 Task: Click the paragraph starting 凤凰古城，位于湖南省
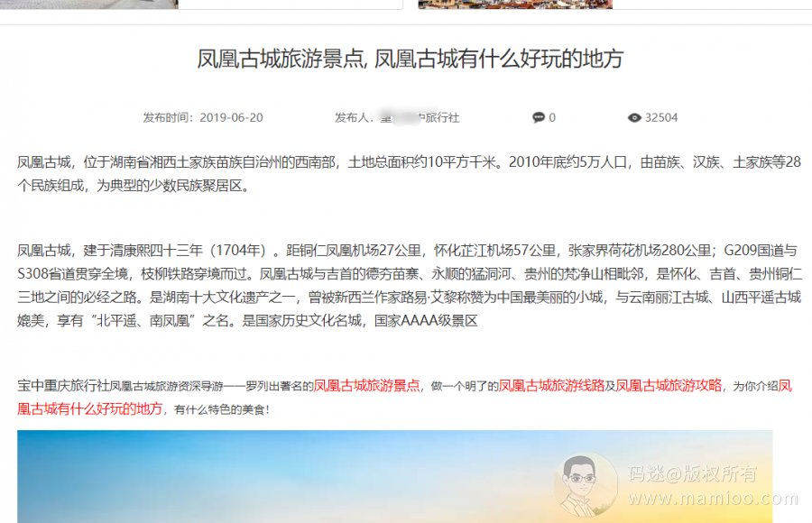(409, 174)
